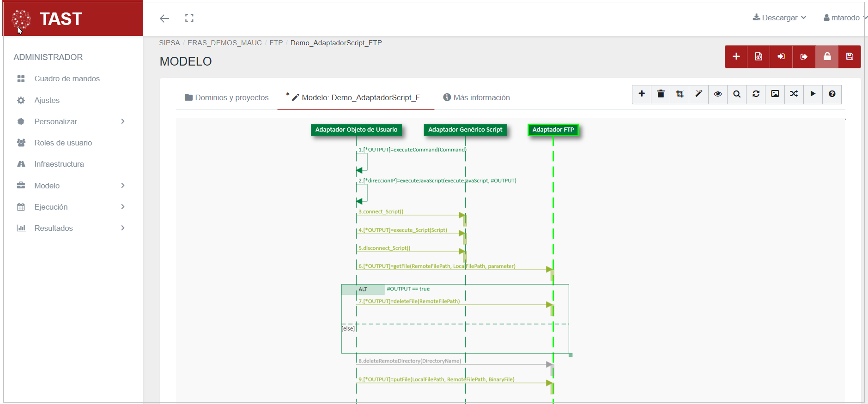This screenshot has width=868, height=404.
Task: Click the red code file icon
Action: click(x=759, y=57)
